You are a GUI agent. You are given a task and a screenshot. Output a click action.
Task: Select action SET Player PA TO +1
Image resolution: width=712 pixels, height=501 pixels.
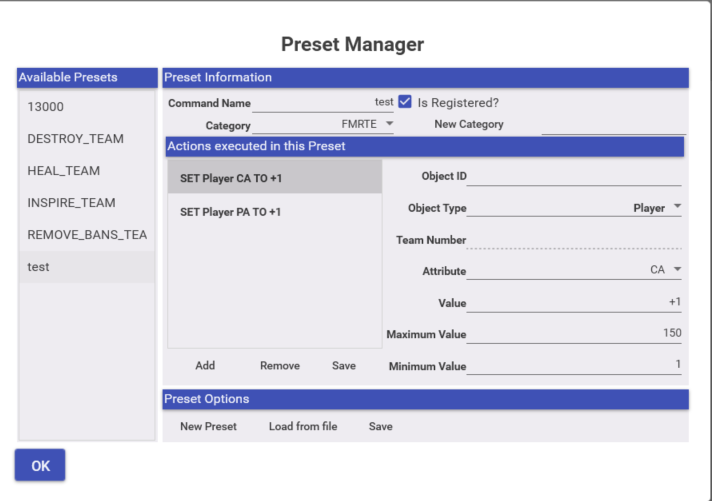click(273, 212)
